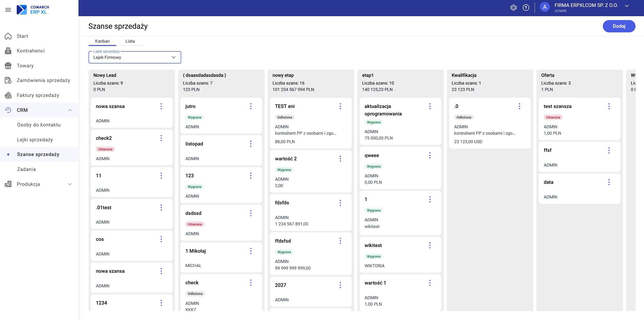The height and width of the screenshot is (320, 644).
Task: Expand the Produkcja menu section
Action: (70, 184)
